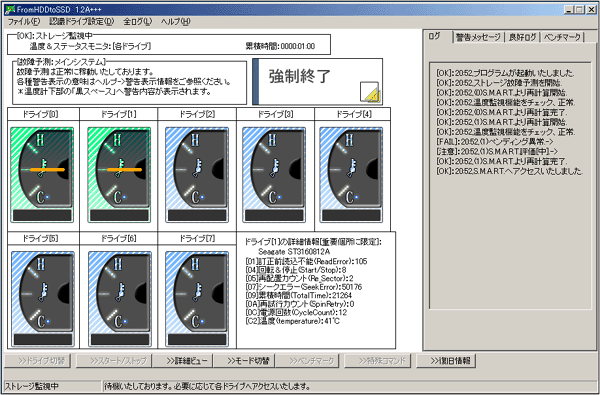Click the [05] Re_Sector:2 detail line
The image size is (600, 395).
tap(299, 278)
